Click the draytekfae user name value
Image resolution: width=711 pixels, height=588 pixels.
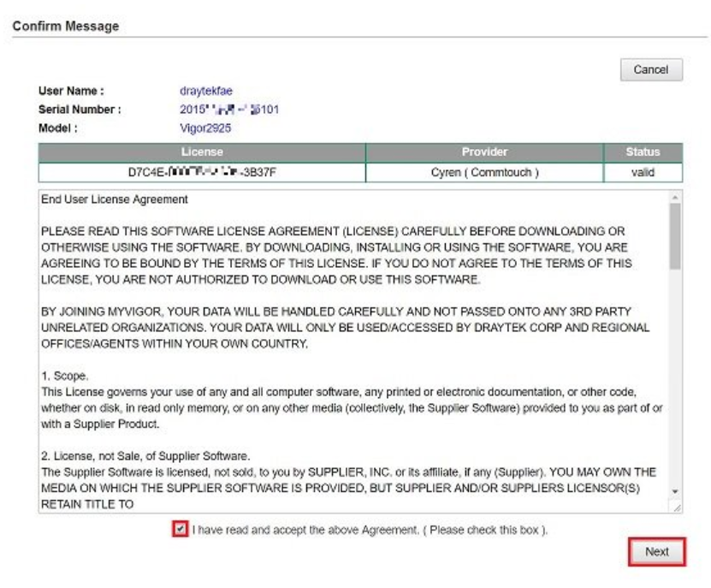[198, 92]
